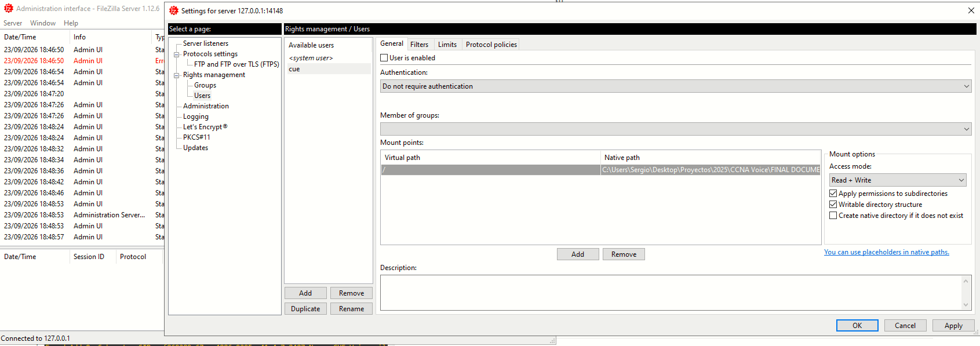
Task: Open the Access mode Read + Write dropdown
Action: click(898, 180)
